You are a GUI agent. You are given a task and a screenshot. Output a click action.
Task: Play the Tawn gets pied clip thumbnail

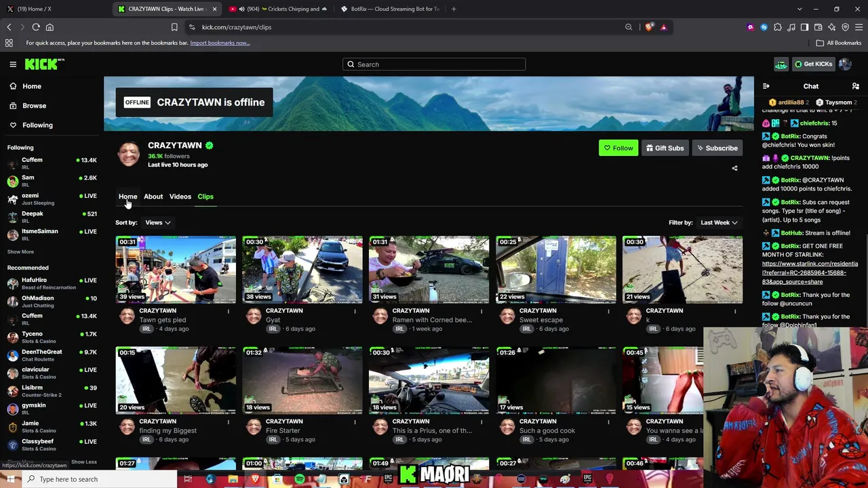(x=176, y=270)
